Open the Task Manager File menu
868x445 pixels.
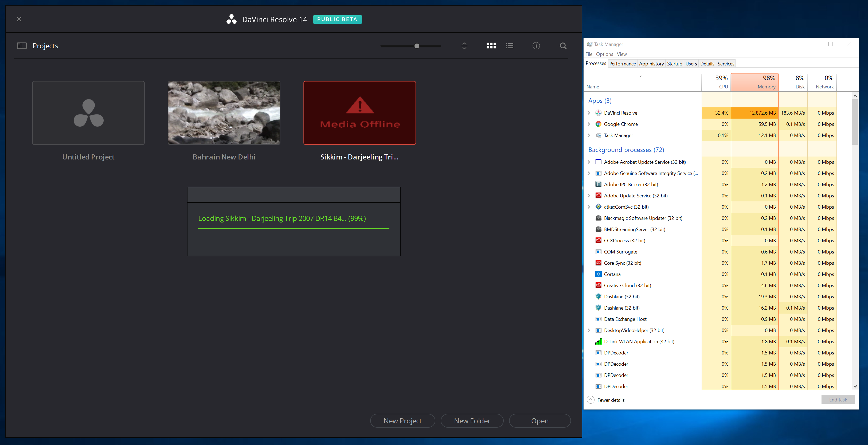[x=589, y=54]
